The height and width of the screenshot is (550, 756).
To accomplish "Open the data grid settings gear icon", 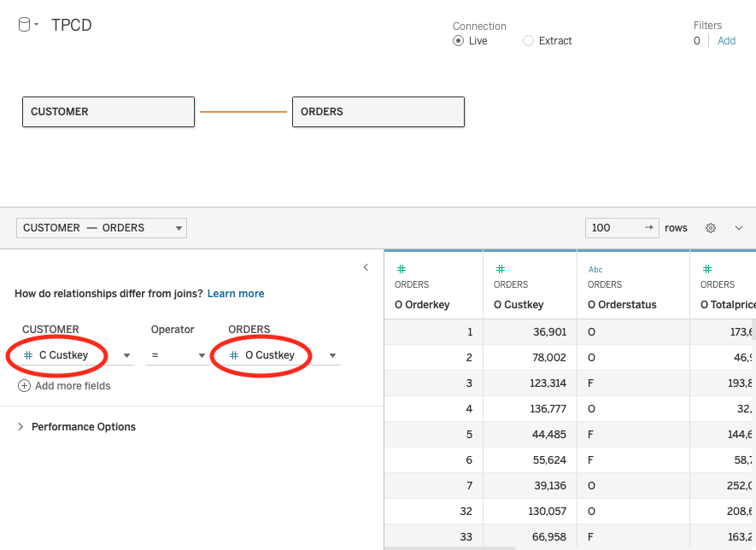I will (x=711, y=227).
